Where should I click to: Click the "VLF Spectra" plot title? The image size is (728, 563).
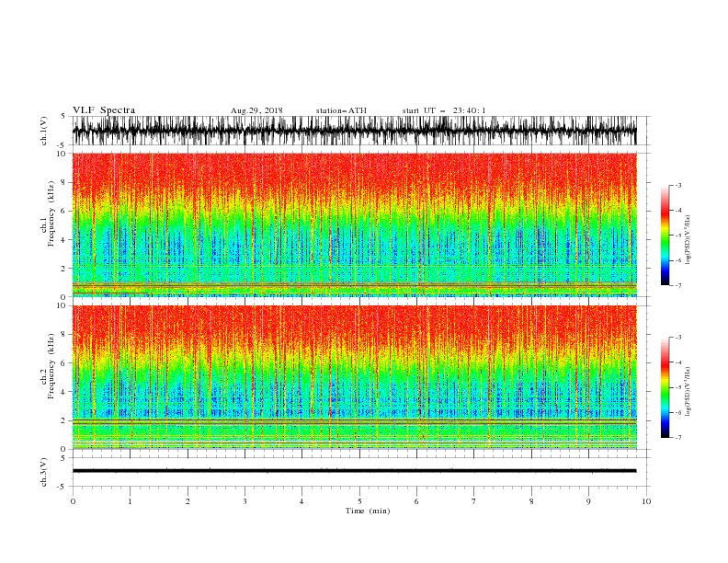point(104,110)
